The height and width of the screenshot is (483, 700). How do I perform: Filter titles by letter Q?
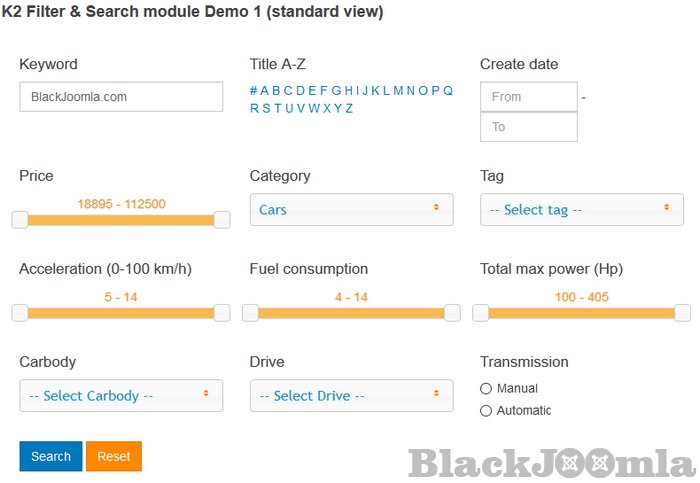click(448, 91)
